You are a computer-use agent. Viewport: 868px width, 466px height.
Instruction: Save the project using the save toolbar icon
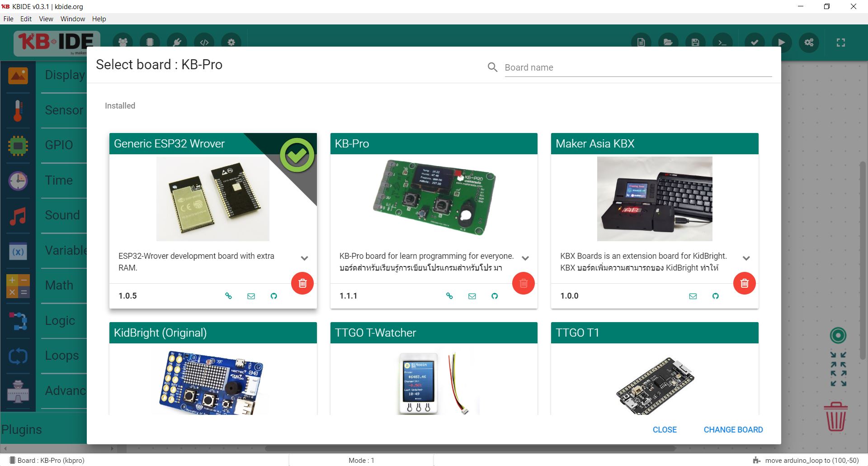[695, 42]
